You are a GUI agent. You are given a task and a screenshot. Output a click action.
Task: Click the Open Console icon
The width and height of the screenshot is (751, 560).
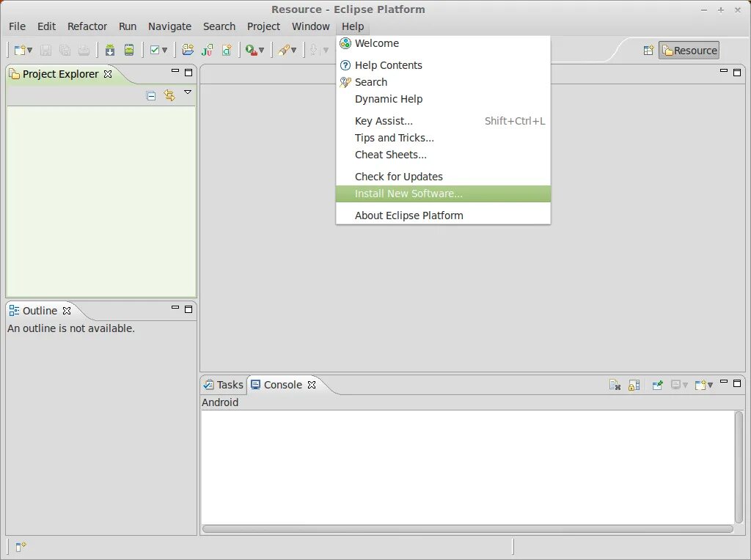coord(700,385)
